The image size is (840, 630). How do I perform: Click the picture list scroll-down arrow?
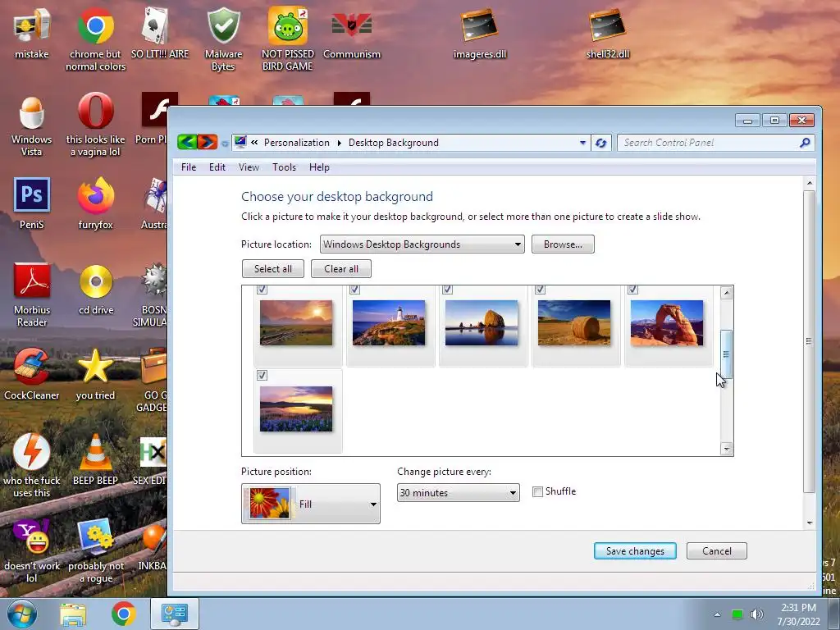[727, 449]
